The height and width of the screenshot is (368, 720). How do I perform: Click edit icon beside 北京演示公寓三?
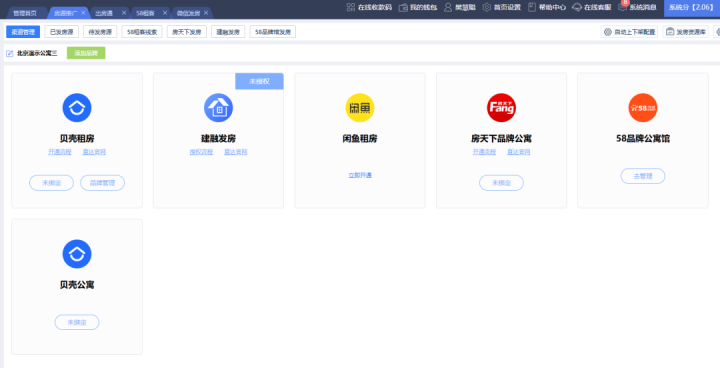pos(9,54)
